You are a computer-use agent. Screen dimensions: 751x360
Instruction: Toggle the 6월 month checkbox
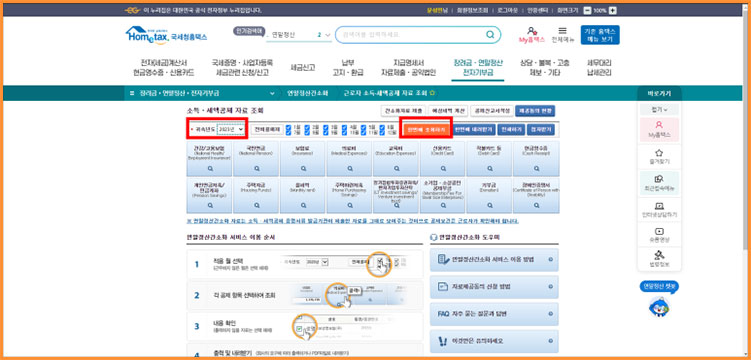click(382, 127)
